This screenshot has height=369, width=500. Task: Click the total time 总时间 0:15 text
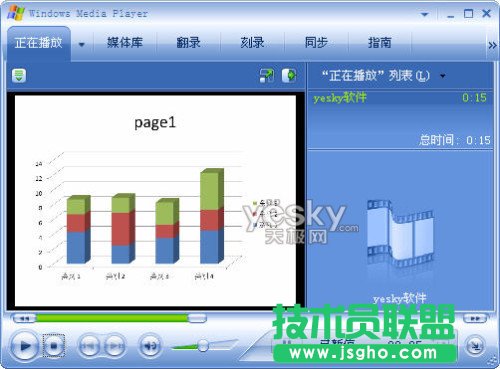click(x=455, y=140)
